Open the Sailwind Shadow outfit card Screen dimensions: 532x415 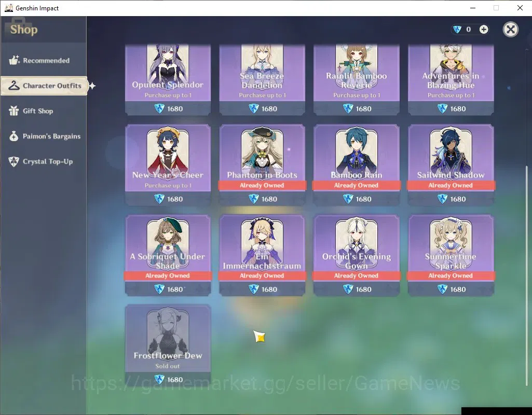451,165
